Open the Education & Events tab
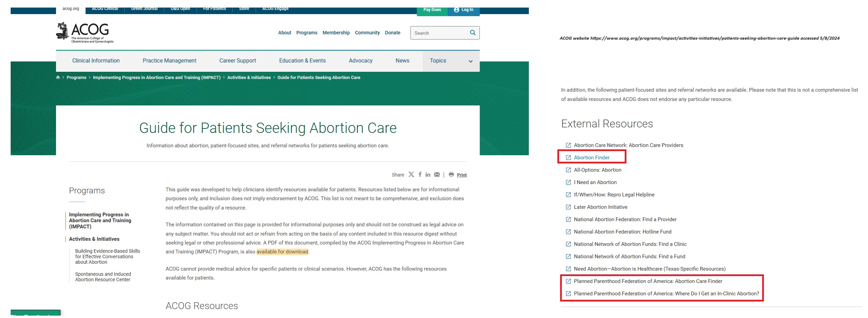868x318 pixels. pos(302,61)
